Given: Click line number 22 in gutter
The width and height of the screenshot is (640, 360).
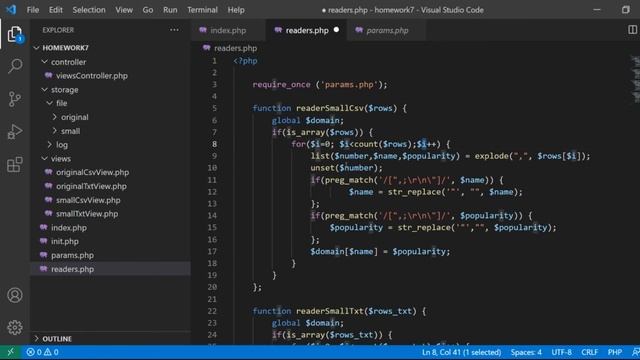Looking at the screenshot, I should coord(212,311).
